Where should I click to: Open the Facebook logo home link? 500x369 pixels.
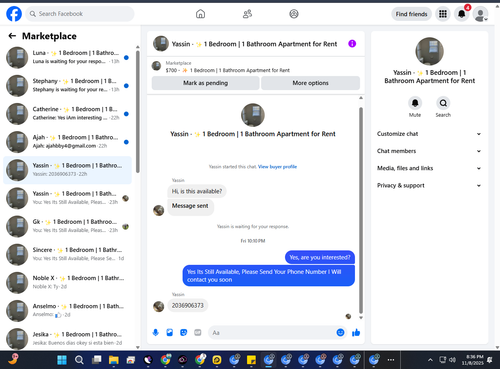(x=14, y=14)
